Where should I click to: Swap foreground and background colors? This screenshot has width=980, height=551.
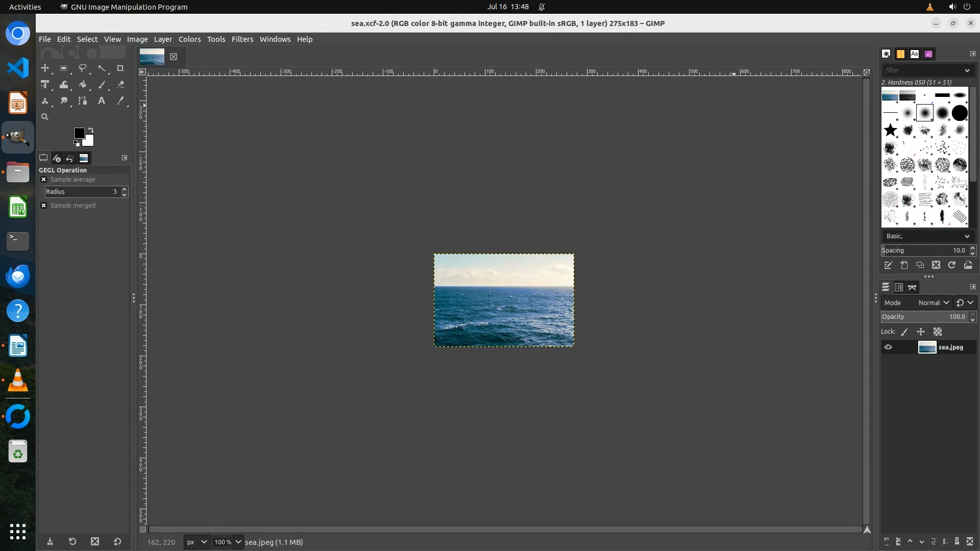click(91, 130)
